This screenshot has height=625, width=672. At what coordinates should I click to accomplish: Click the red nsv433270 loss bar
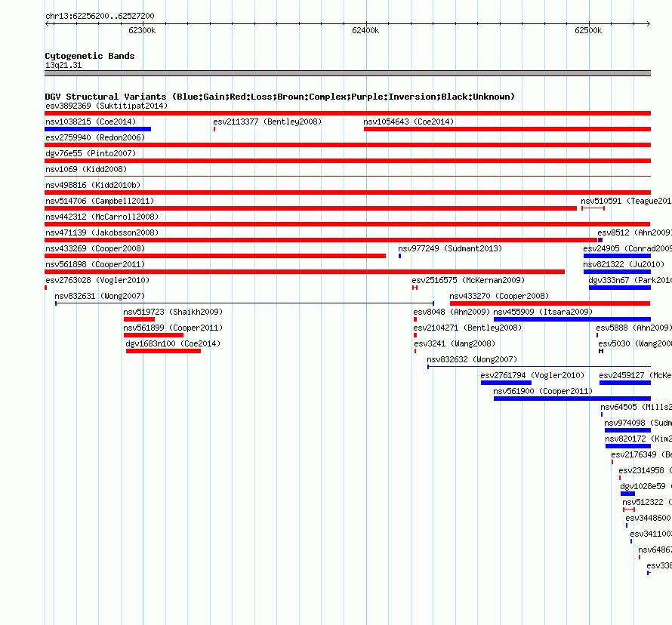550,303
